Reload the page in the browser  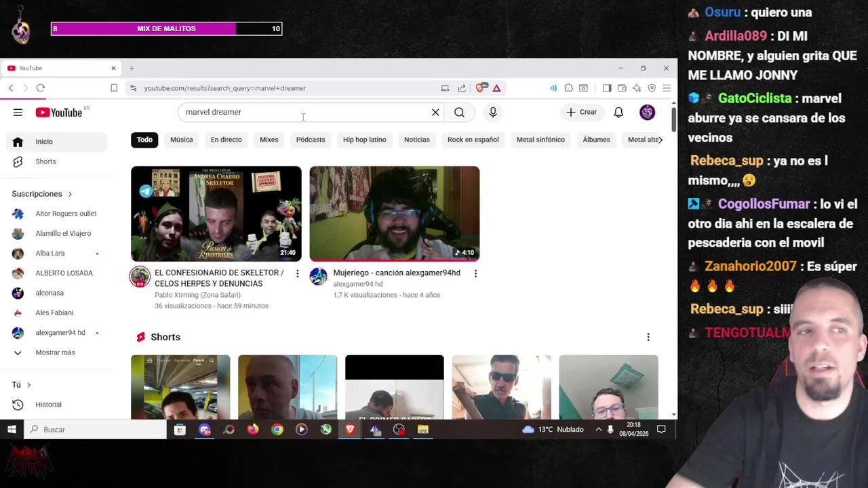pos(41,88)
